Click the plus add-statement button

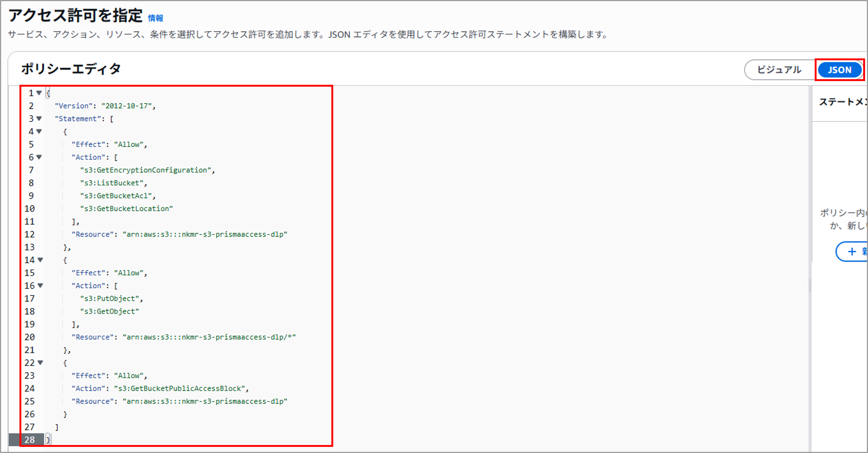[x=853, y=251]
